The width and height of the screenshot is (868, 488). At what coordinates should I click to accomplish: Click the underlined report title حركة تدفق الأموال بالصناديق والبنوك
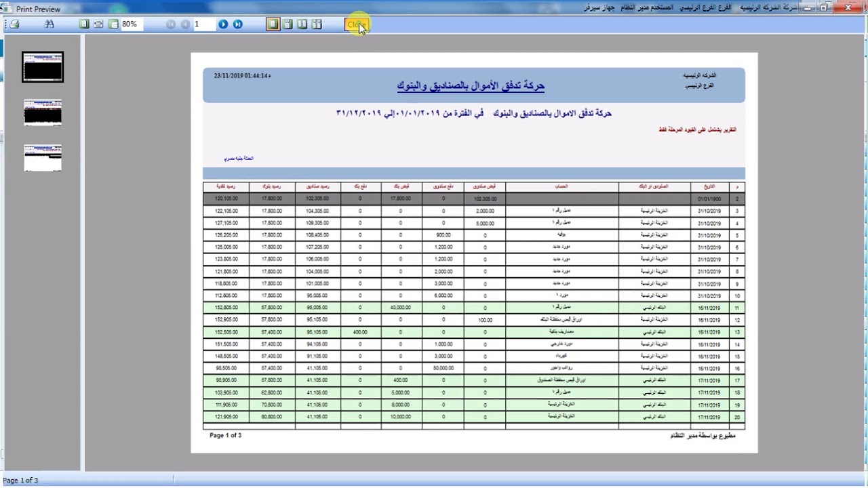pos(471,86)
